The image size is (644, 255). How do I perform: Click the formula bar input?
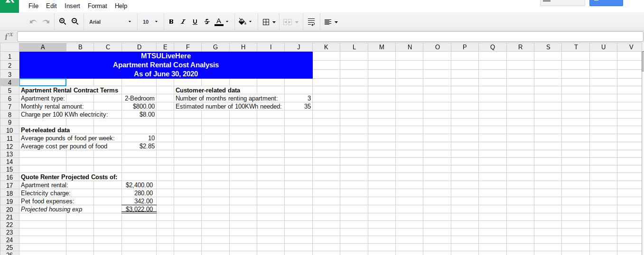tap(330, 36)
